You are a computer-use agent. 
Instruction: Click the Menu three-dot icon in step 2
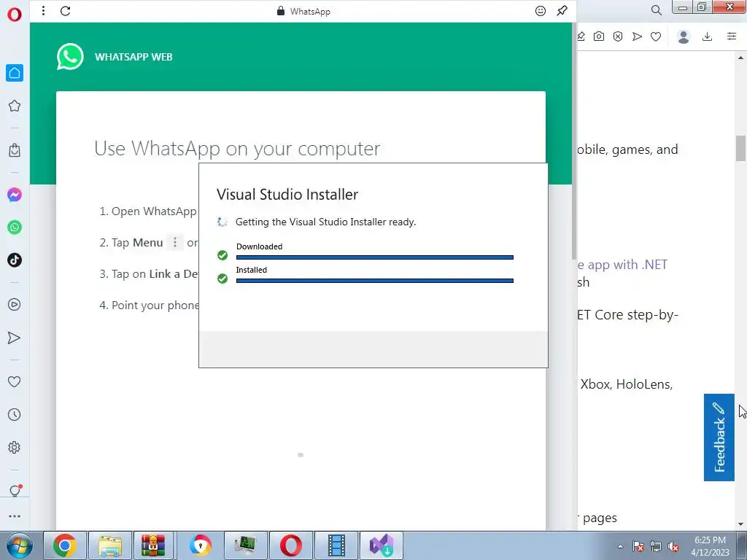point(175,242)
